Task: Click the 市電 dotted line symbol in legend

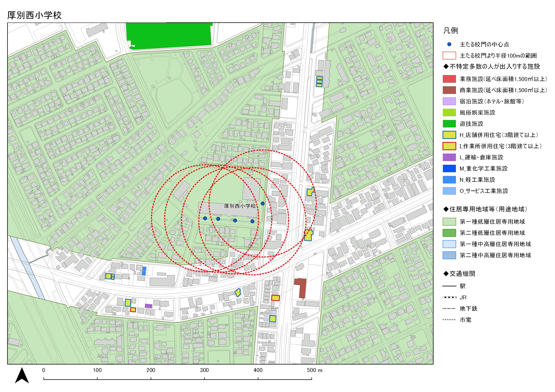Action: (449, 320)
